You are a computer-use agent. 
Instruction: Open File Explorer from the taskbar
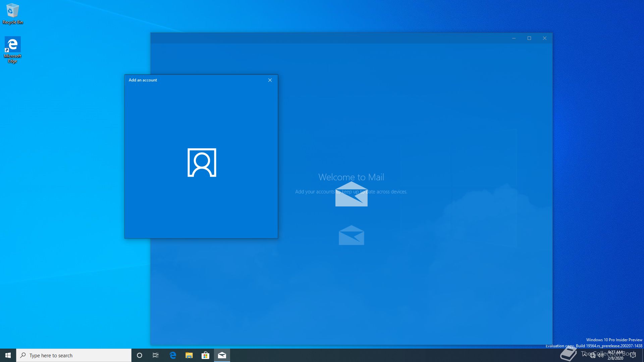tap(189, 355)
